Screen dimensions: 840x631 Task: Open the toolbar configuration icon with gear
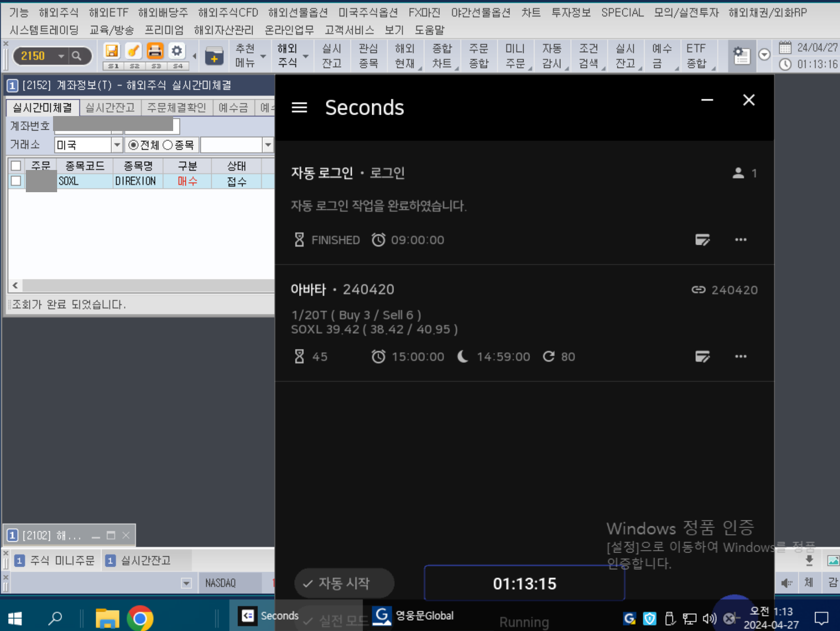741,56
